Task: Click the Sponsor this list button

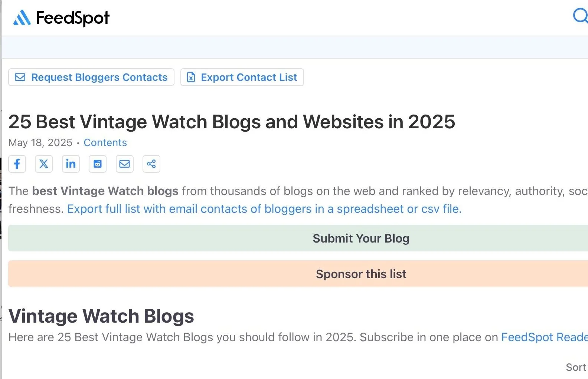Action: (298, 274)
